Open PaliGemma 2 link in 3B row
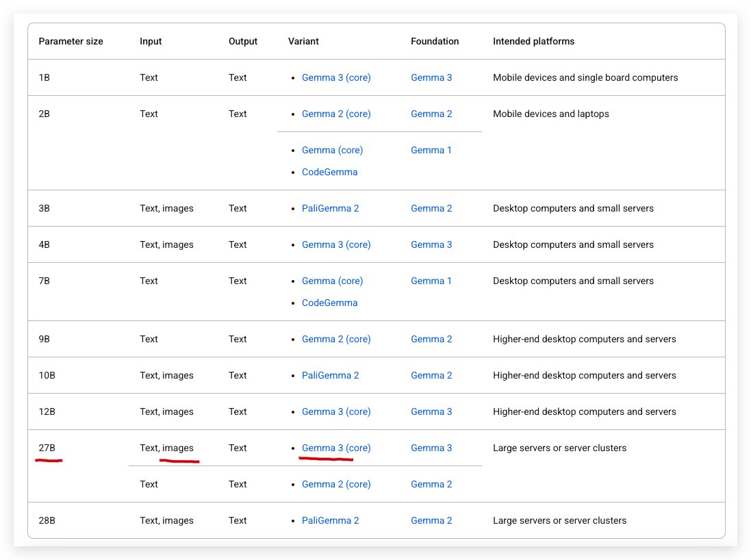The height and width of the screenshot is (560, 751). 330,208
